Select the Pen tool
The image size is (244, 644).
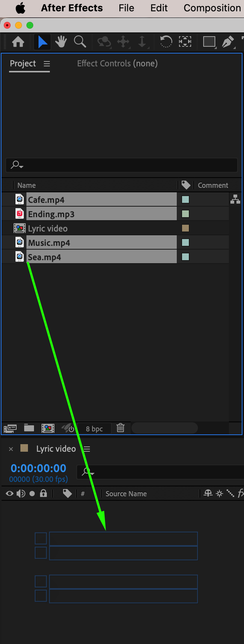tap(227, 41)
